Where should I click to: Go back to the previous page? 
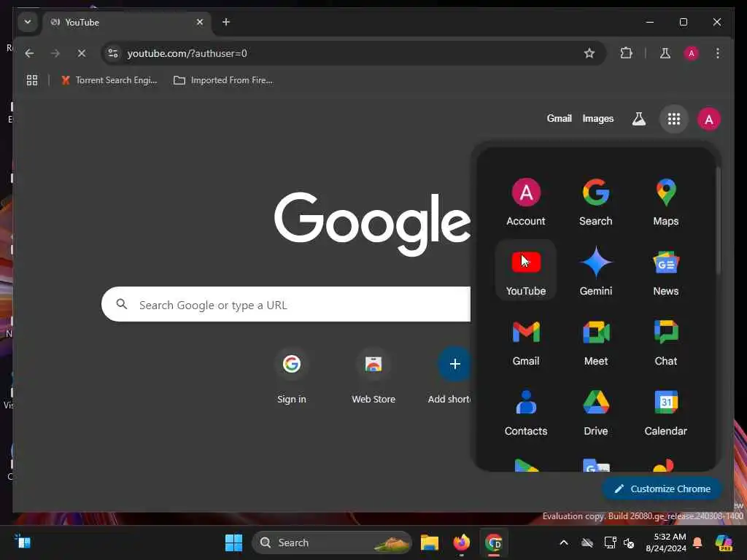pyautogui.click(x=29, y=53)
